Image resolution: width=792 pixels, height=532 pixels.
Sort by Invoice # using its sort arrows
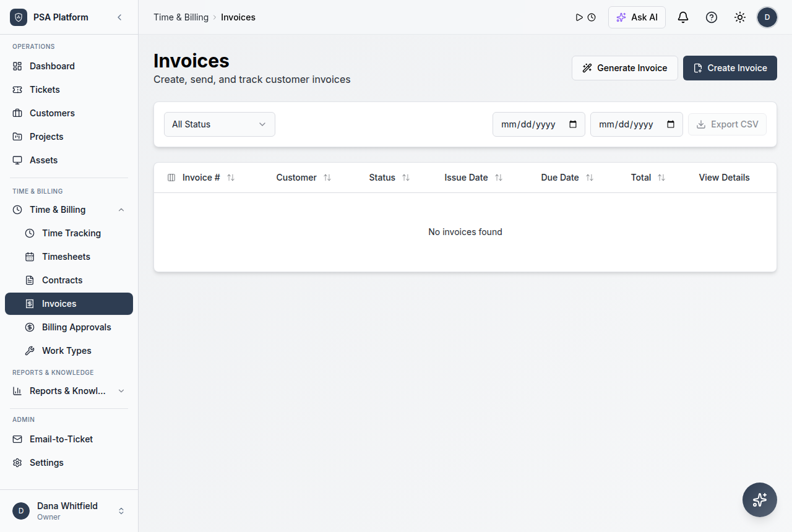231,178
